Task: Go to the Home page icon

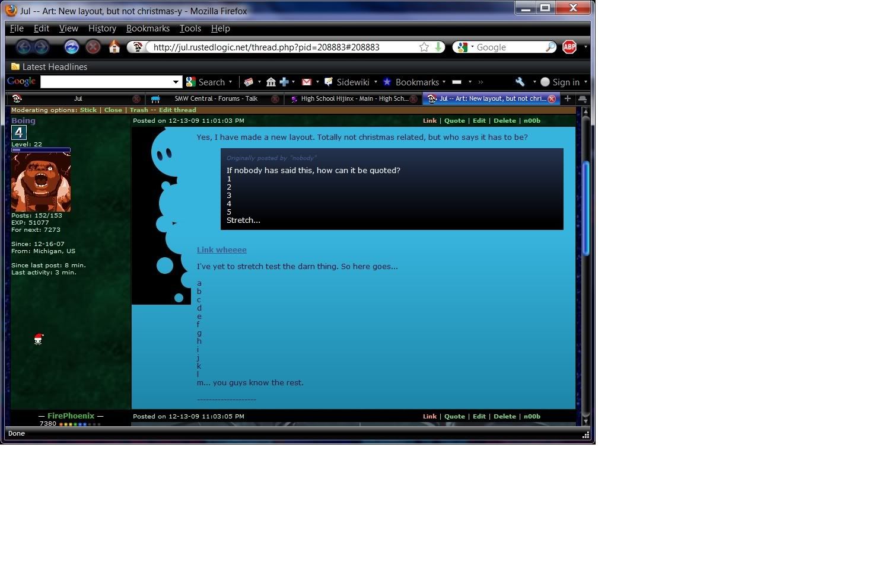Action: click(x=114, y=47)
